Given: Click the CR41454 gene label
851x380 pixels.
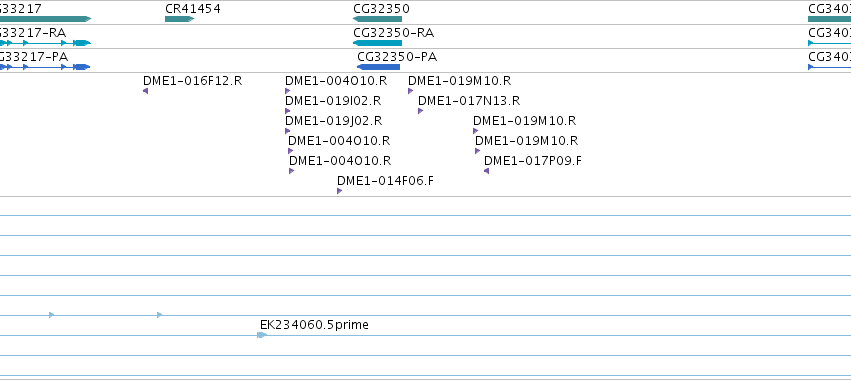Looking at the screenshot, I should tap(193, 9).
